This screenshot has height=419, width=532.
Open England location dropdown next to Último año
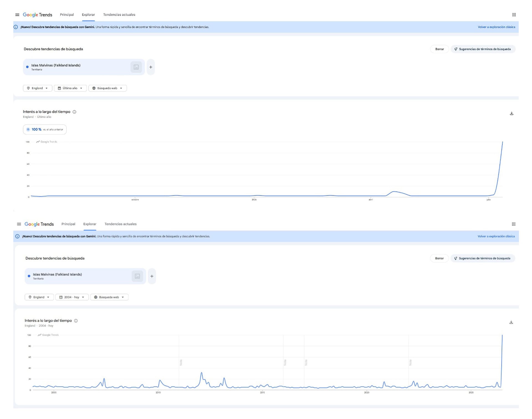click(x=37, y=88)
